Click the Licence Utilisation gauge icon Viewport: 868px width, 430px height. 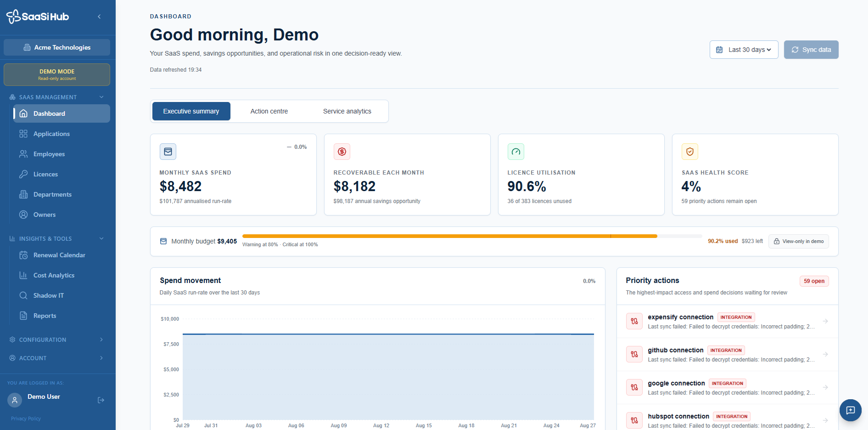pos(516,152)
